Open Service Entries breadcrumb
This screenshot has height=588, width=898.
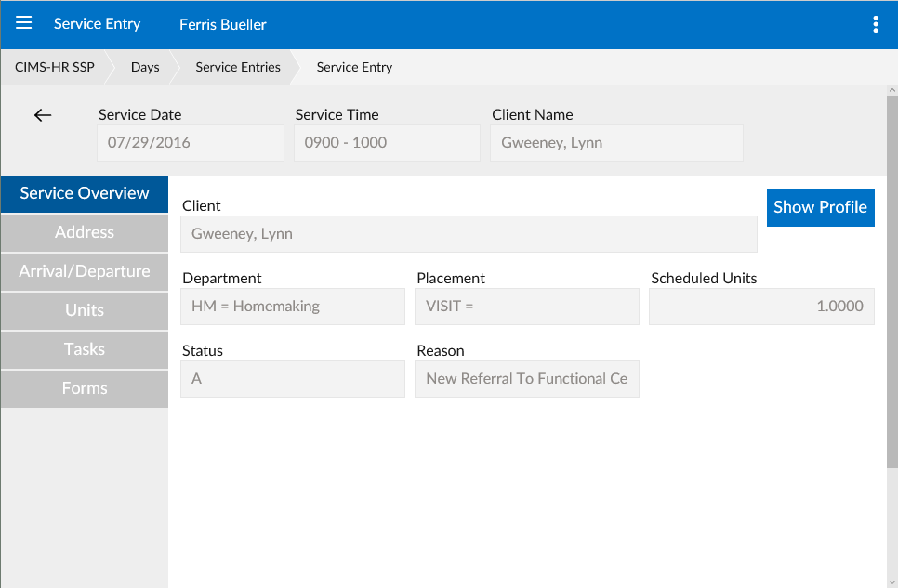[238, 67]
